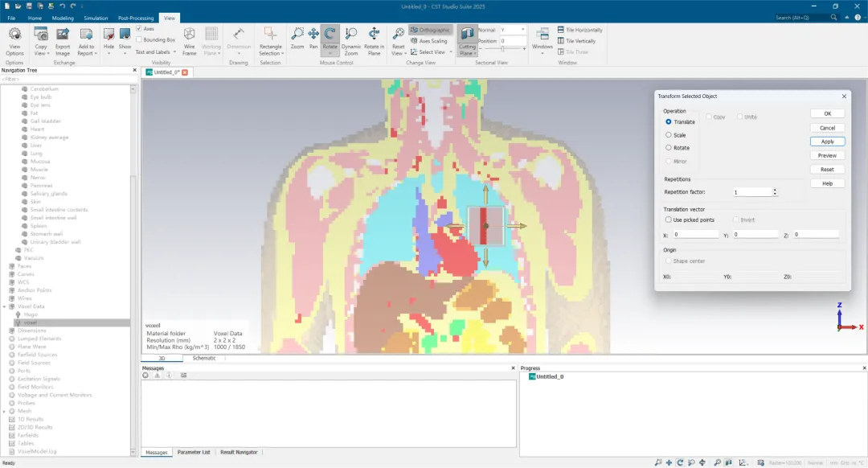
Task: Click the cutting plane Position input field
Action: pos(513,41)
